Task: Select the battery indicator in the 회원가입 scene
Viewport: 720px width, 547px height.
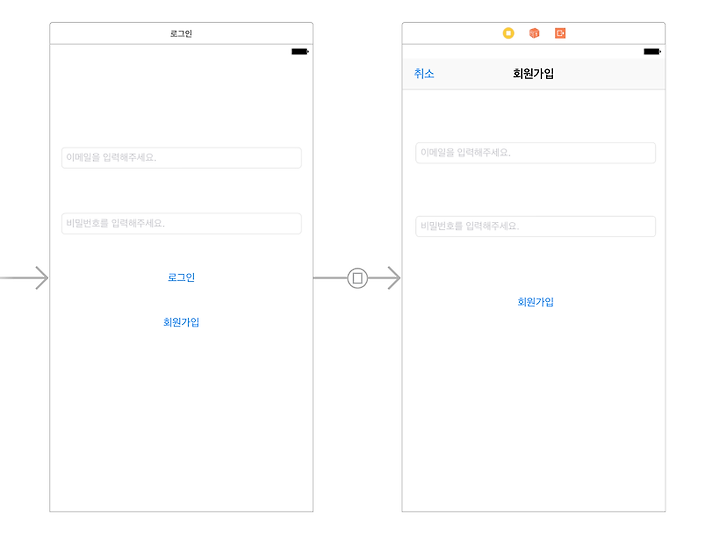Action: [652, 51]
